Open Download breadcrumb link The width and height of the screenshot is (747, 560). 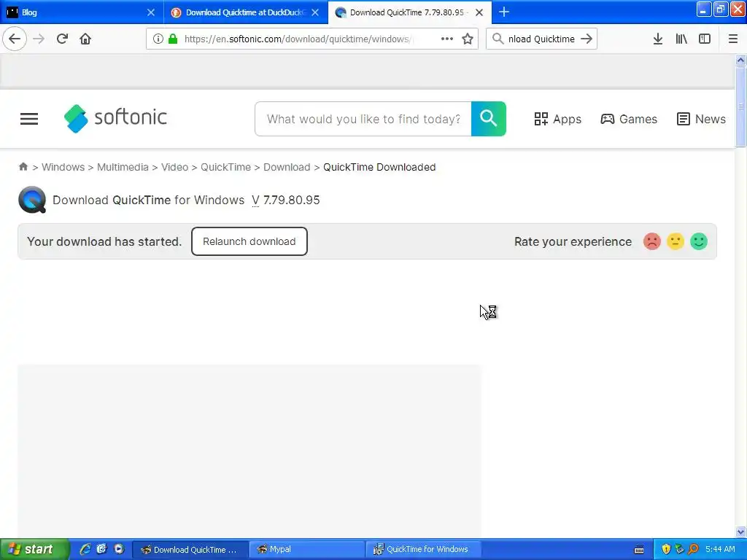tap(286, 167)
